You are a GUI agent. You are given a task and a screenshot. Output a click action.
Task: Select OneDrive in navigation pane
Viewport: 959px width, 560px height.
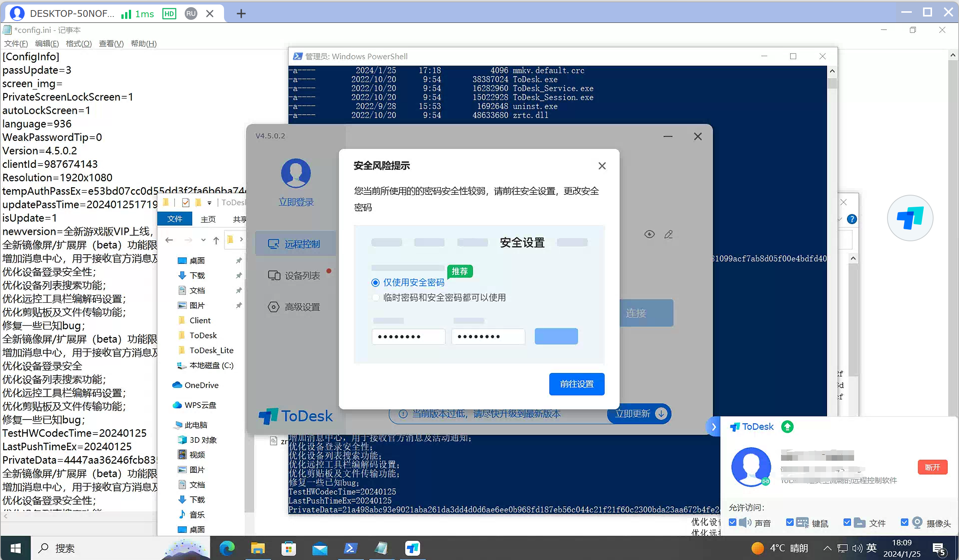tap(195, 385)
